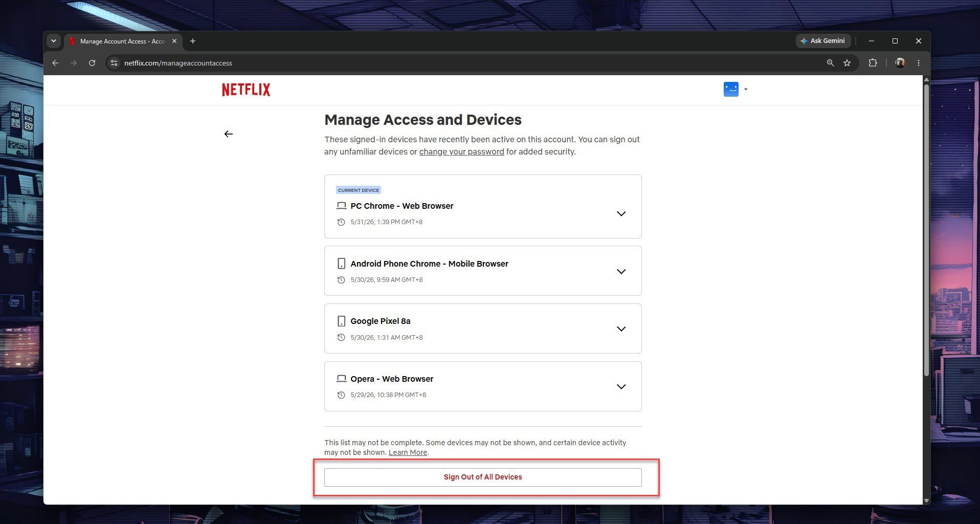Click the scrollbar down arrow

(x=926, y=500)
